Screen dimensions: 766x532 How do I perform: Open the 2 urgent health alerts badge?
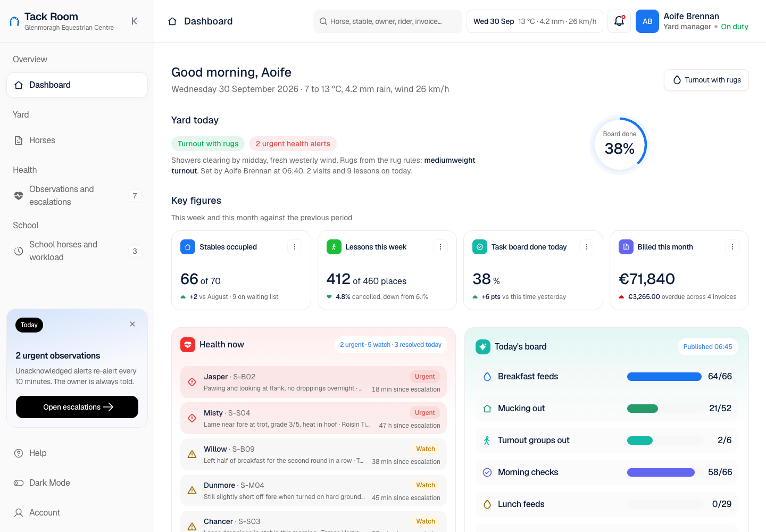pyautogui.click(x=293, y=144)
